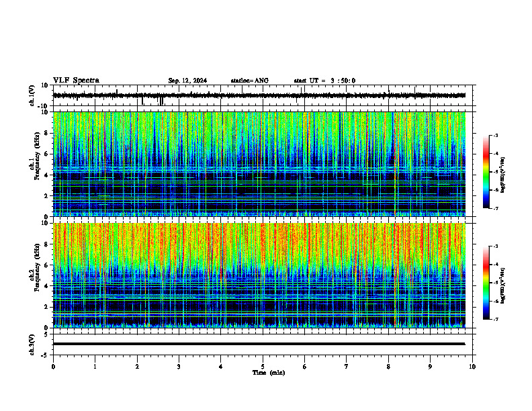
Task: Click time axis tick label "10" at right end
Action: 472,367
